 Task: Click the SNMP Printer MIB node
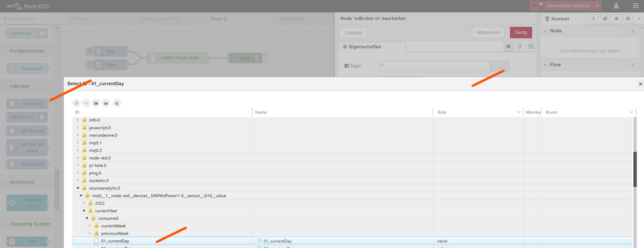tap(179, 58)
